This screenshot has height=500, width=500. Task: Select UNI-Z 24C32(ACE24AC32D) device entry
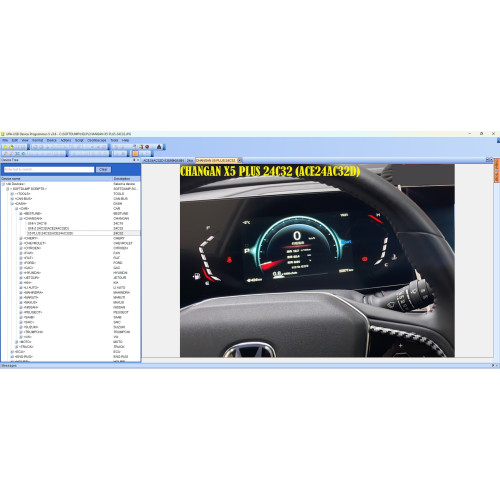[x=49, y=228]
